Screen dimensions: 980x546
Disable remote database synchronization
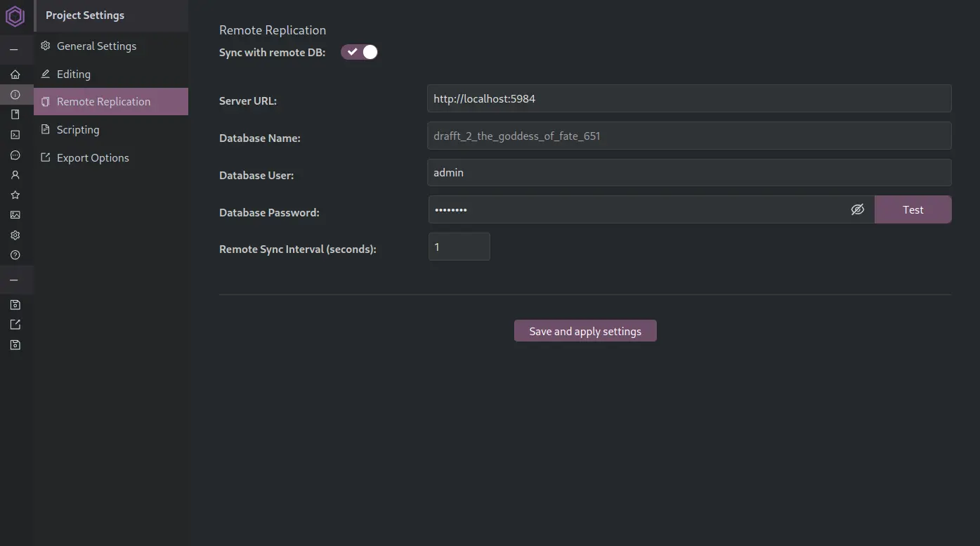tap(359, 51)
